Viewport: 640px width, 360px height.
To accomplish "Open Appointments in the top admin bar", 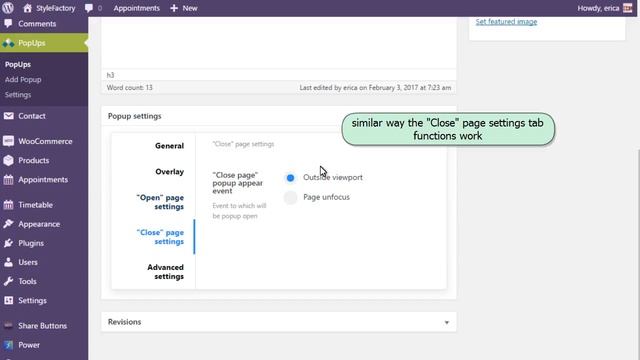I will coord(136,8).
